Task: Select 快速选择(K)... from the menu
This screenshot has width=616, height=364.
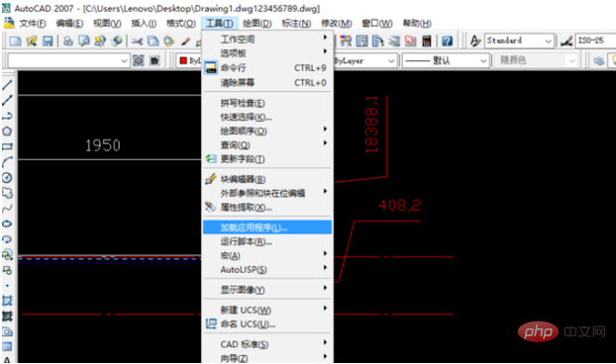Action: click(267, 117)
